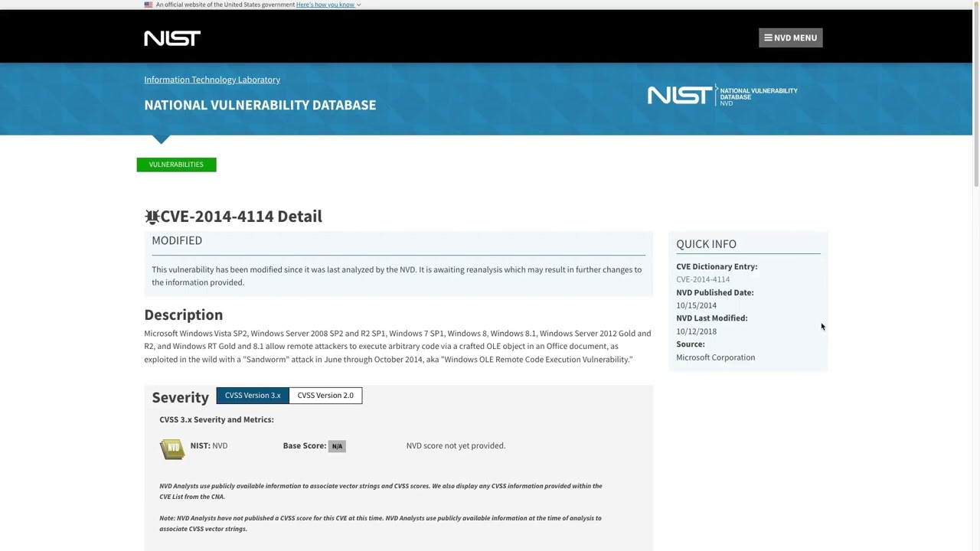Click the QUICK INFO heading
This screenshot has height=551, width=980.
(707, 244)
